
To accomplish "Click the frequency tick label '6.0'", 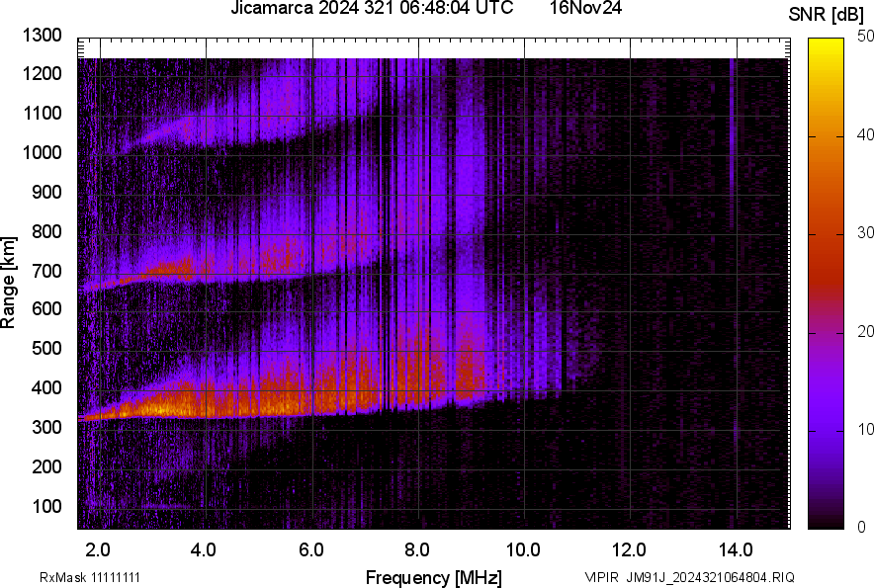I will tap(311, 550).
